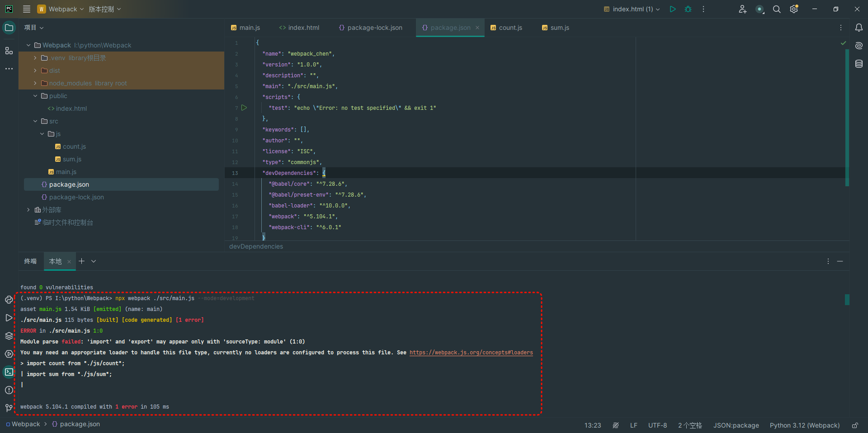Open the Database tool window
This screenshot has height=433, width=868.
[x=859, y=64]
